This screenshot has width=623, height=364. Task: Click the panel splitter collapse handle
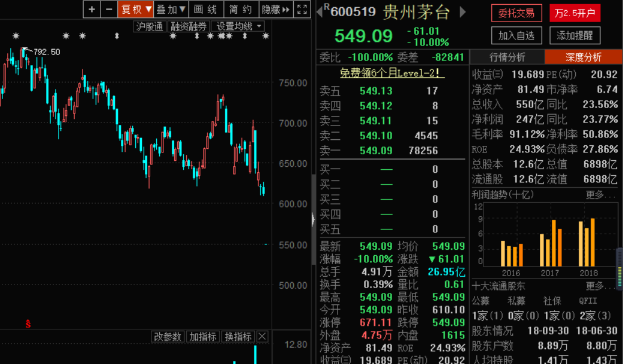[313, 219]
